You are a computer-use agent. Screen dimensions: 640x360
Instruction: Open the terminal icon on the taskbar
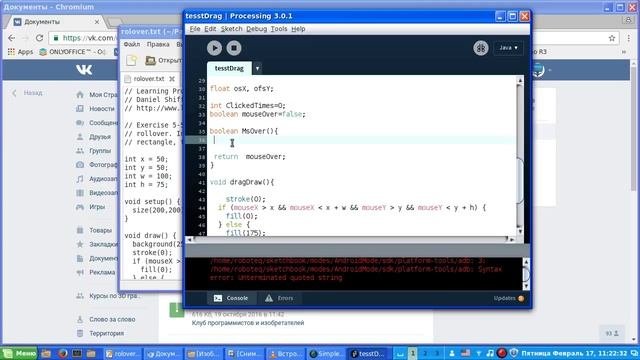point(77,353)
